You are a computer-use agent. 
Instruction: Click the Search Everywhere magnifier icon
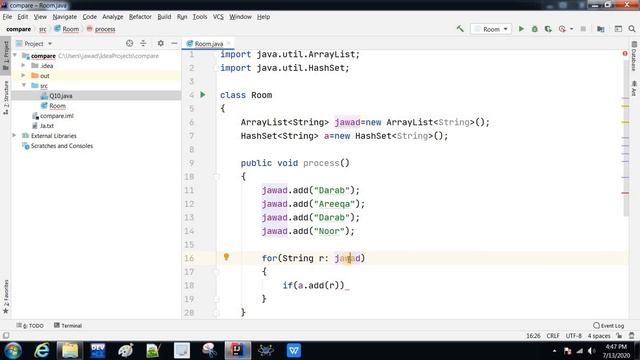click(632, 29)
